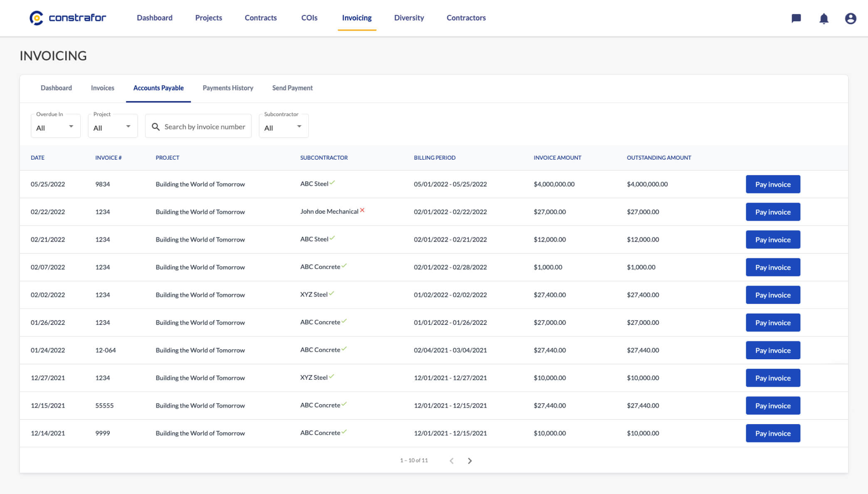Click invoice number 55555
868x494 pixels.
(104, 405)
